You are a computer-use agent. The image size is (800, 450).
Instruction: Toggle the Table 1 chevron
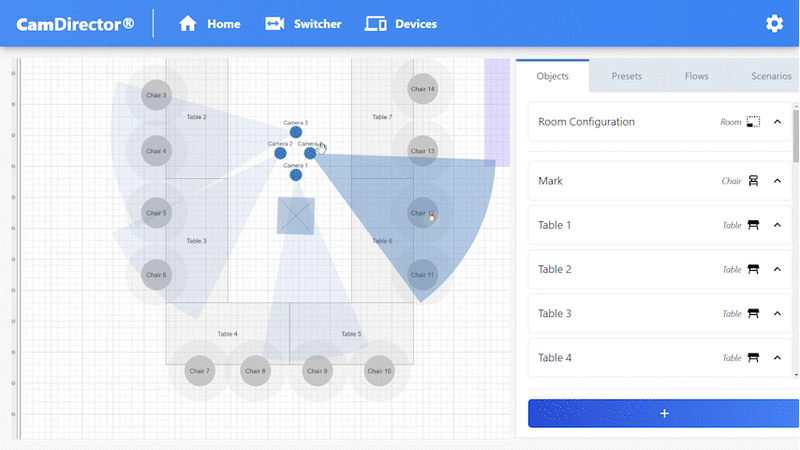pyautogui.click(x=777, y=225)
